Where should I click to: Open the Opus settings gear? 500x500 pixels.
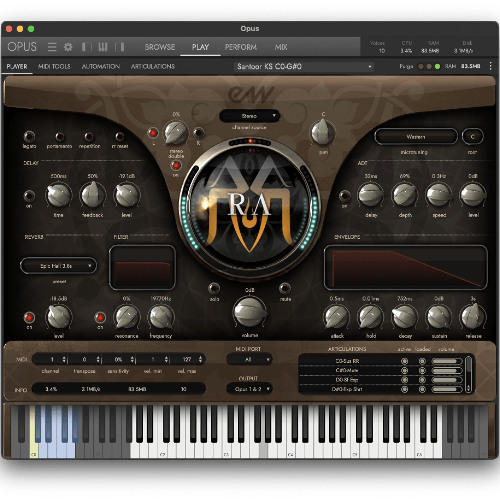68,47
